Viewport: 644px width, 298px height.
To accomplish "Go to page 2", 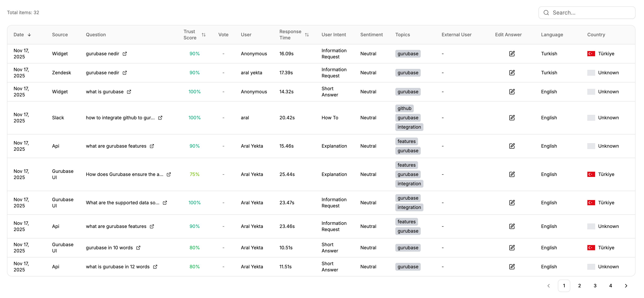I will click(579, 286).
